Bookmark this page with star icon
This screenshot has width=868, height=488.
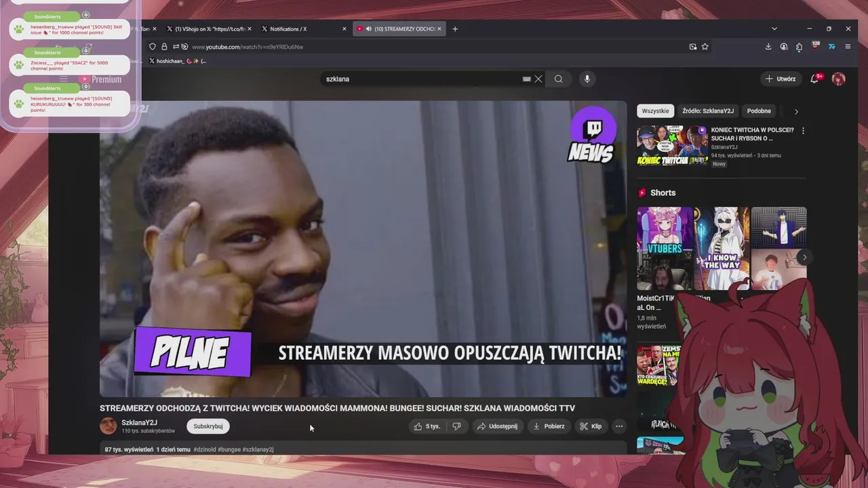705,47
